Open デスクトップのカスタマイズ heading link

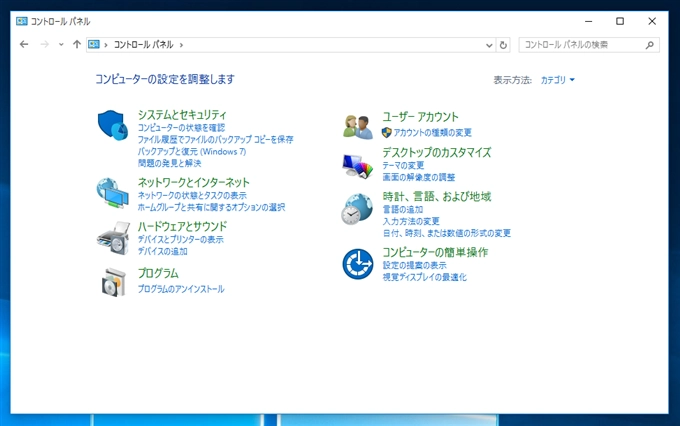click(437, 152)
